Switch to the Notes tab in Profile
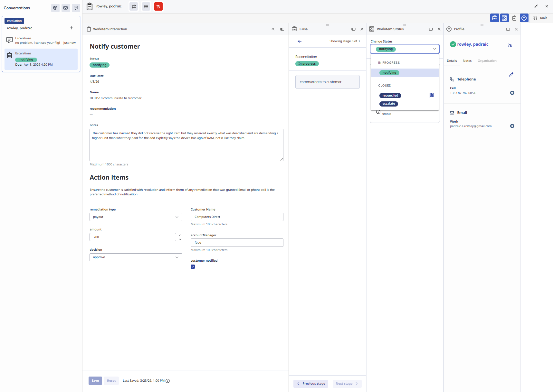Viewport: 553px width, 392px height. [x=467, y=61]
